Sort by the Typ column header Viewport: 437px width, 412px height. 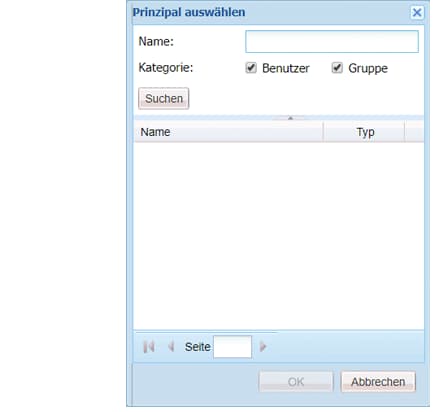(364, 132)
